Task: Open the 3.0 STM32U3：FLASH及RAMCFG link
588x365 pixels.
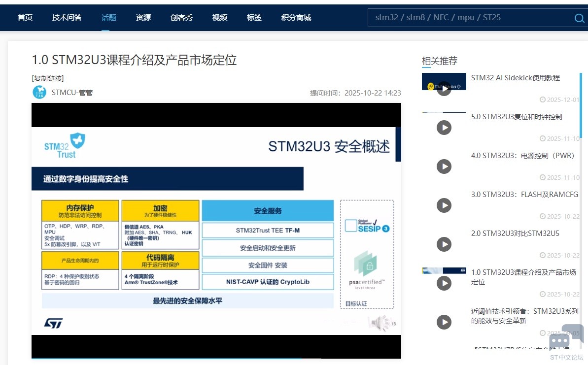Action: (x=524, y=195)
